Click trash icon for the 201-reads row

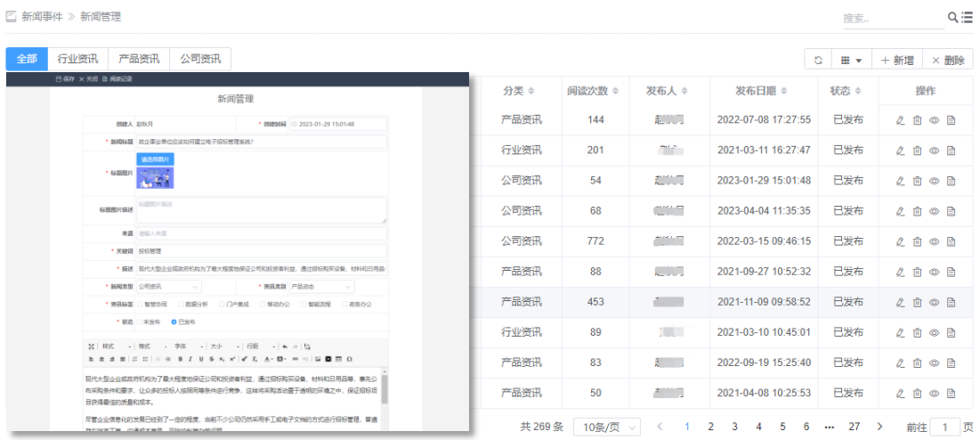(x=917, y=151)
